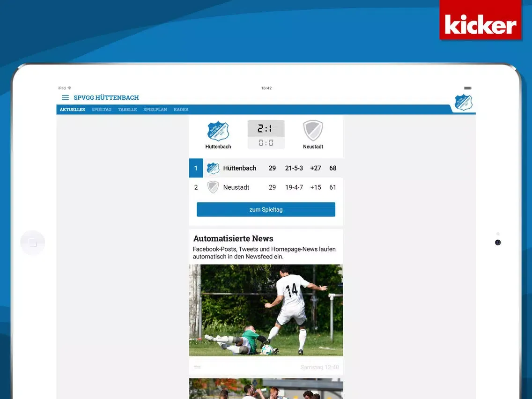Open the player number 14 news photo
Image resolution: width=532 pixels, height=399 pixels.
point(266,310)
